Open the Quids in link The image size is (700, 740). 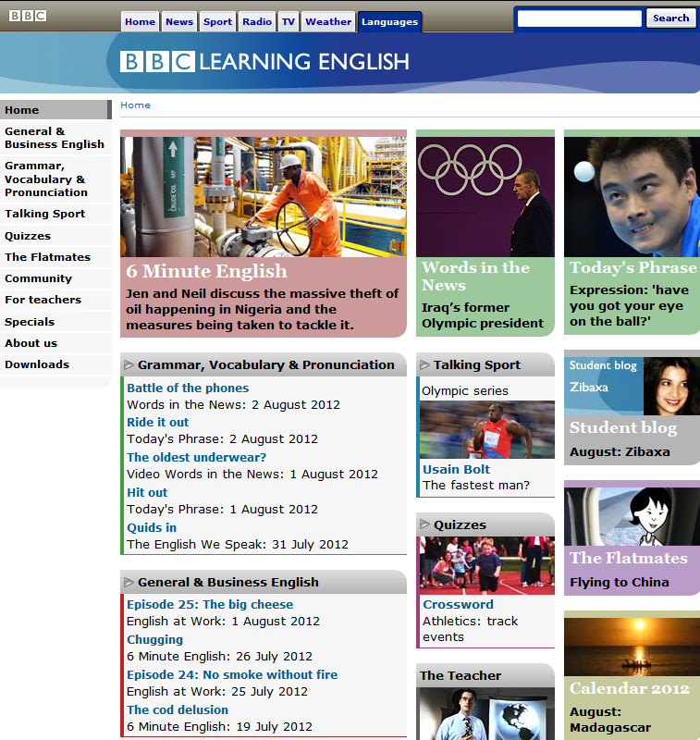tap(152, 527)
